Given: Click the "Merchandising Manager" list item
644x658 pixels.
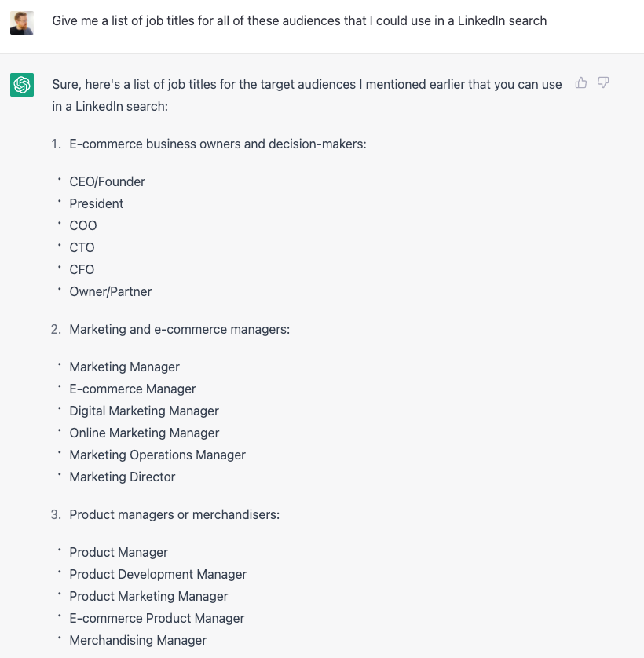Looking at the screenshot, I should coord(137,640).
